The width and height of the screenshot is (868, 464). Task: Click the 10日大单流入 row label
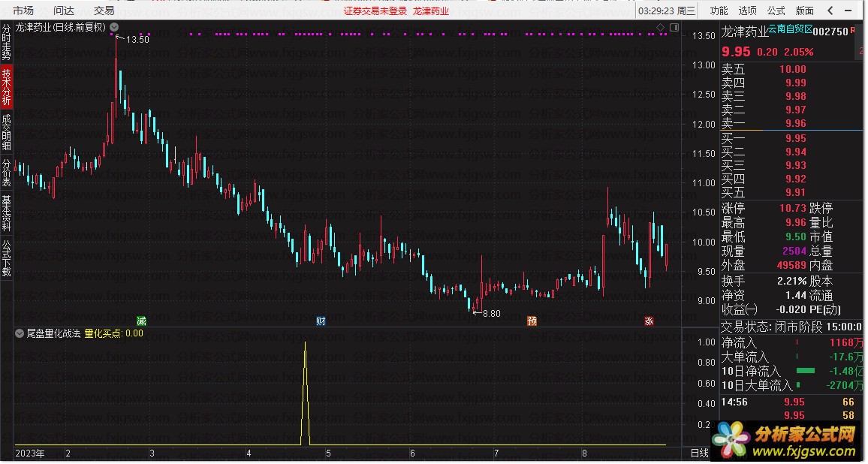click(x=757, y=385)
